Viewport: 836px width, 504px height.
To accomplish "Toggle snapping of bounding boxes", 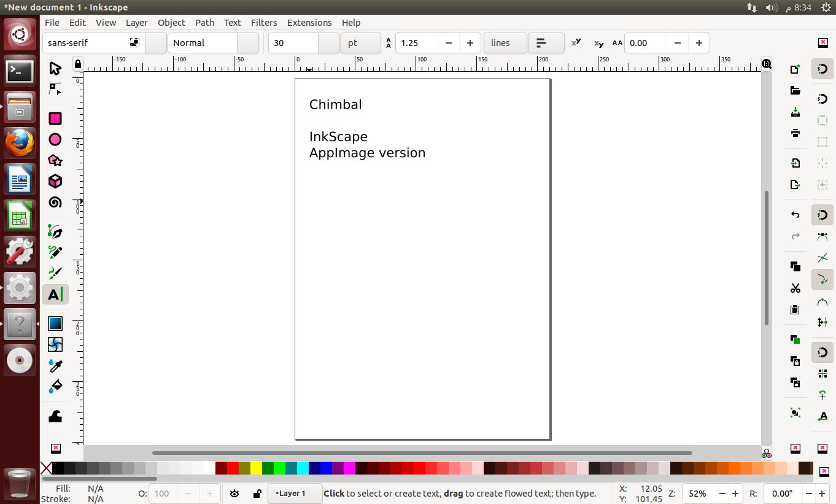I will (x=822, y=99).
